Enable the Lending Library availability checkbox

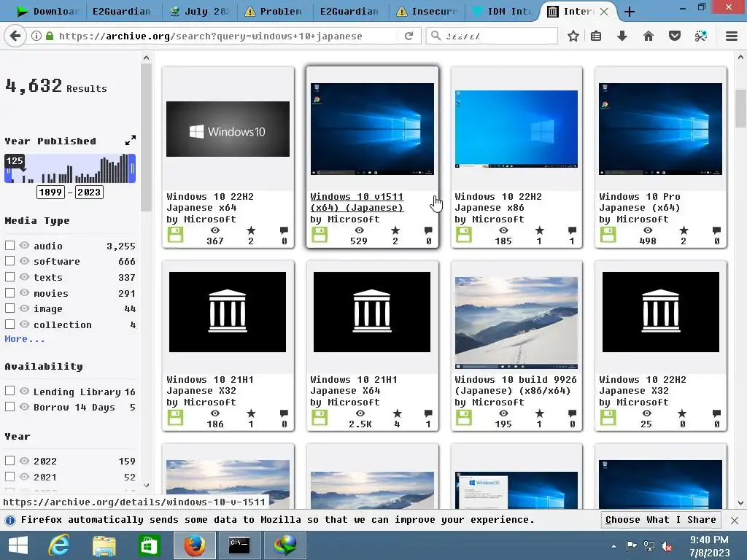[9, 391]
